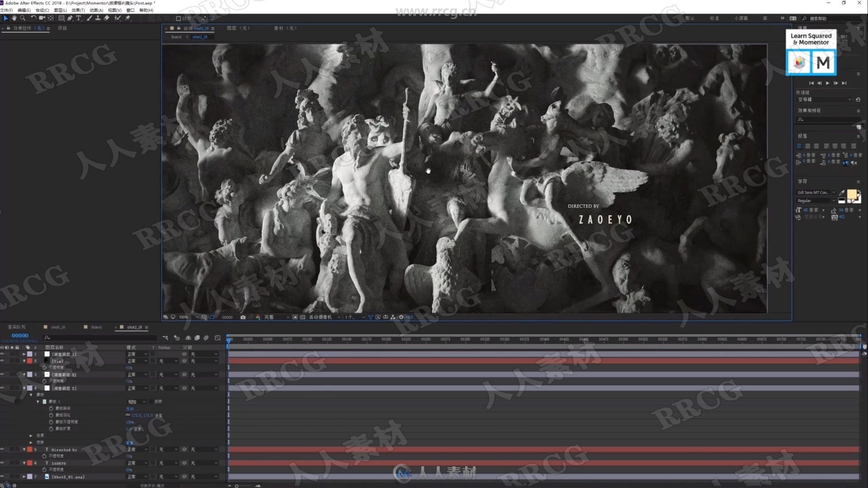This screenshot has height=488, width=868.
Task: Play the preview
Action: (827, 83)
